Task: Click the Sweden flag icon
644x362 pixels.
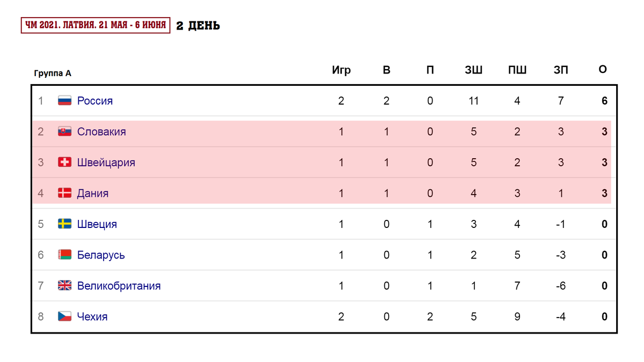Action: point(64,224)
